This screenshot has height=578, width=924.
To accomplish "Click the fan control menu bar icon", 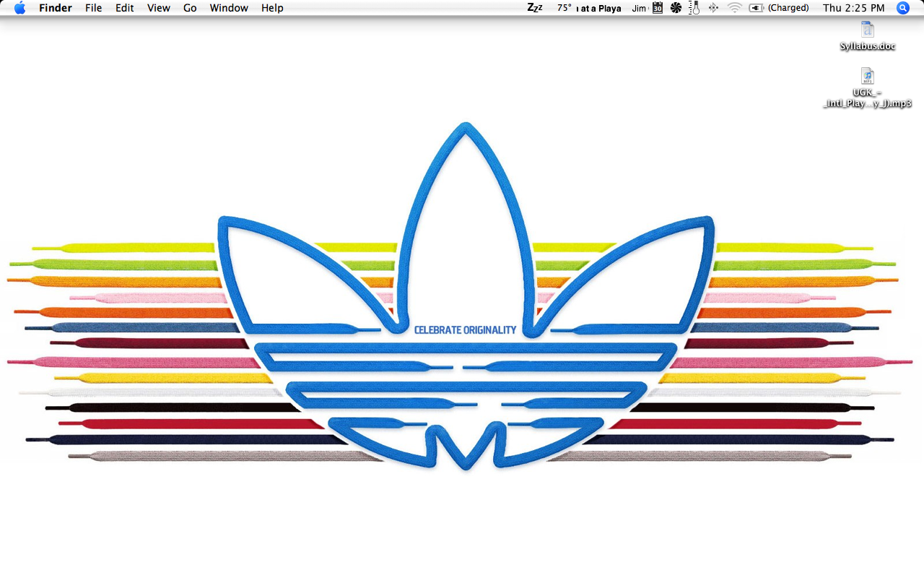I will [676, 8].
